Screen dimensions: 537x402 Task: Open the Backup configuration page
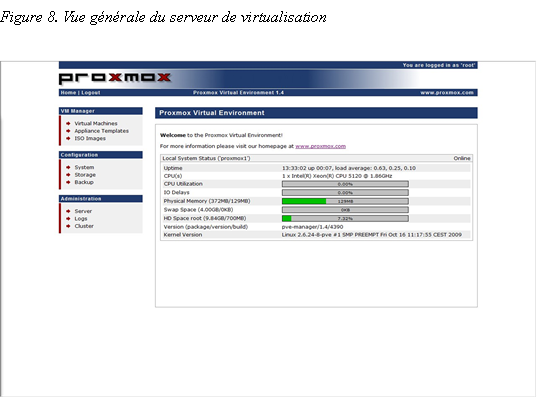pos(84,182)
